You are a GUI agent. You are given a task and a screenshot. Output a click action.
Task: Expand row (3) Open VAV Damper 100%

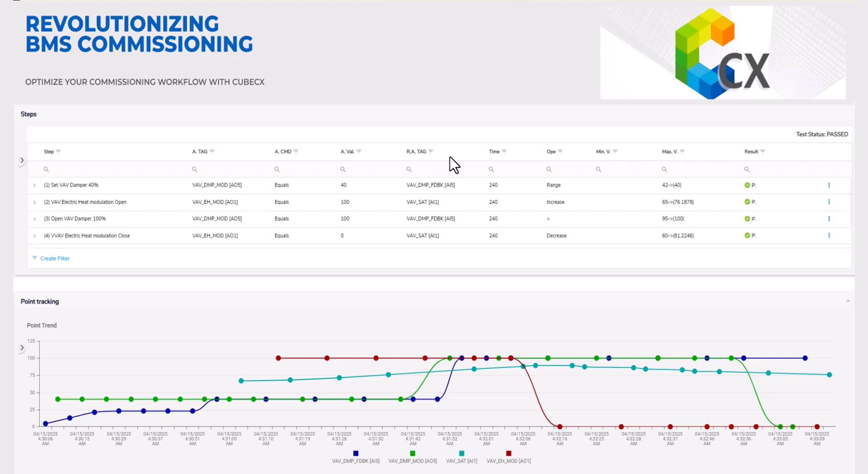(x=34, y=219)
